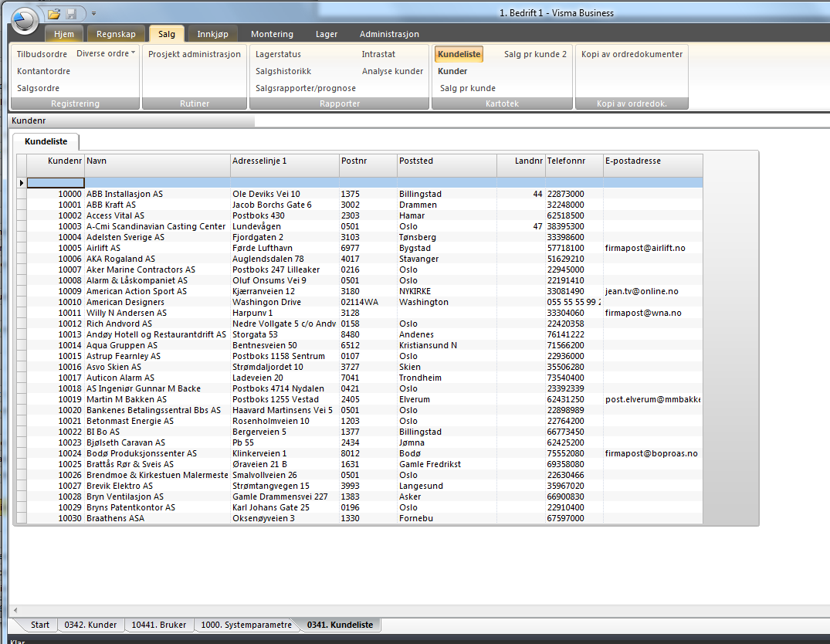Screen dimensions: 830x644
Task: Click Analyse kunder report
Action: click(392, 71)
